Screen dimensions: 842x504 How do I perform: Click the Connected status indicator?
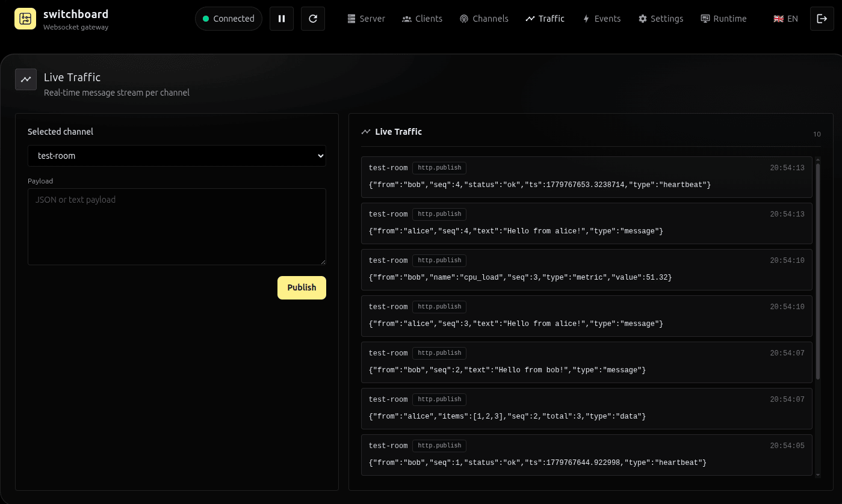(229, 19)
